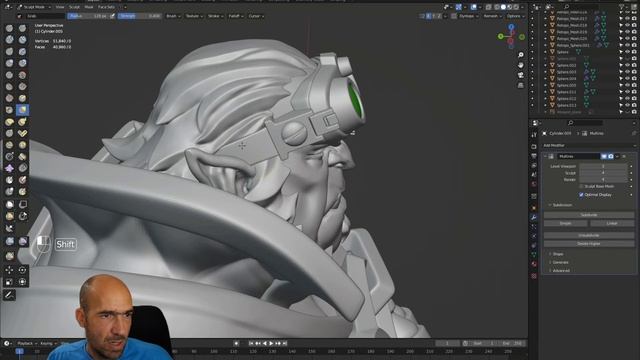The height and width of the screenshot is (360, 640).
Task: Toggle the viewport overlays icon
Action: pyautogui.click(x=474, y=7)
